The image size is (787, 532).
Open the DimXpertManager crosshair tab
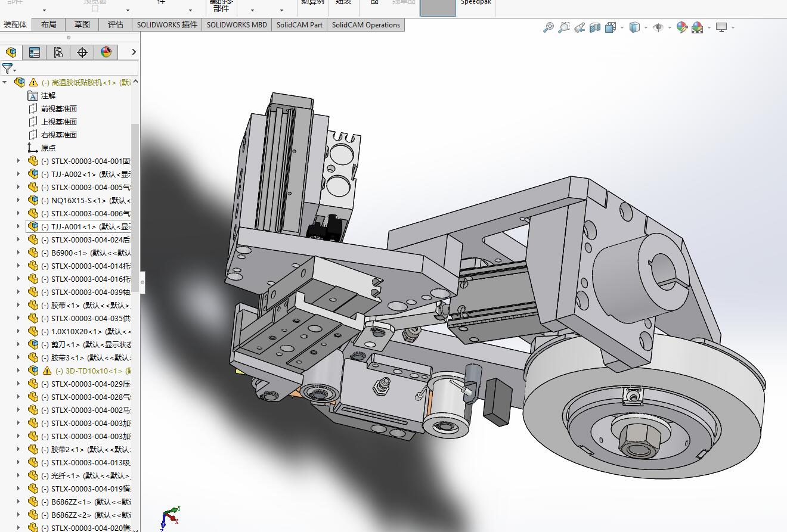click(x=82, y=52)
